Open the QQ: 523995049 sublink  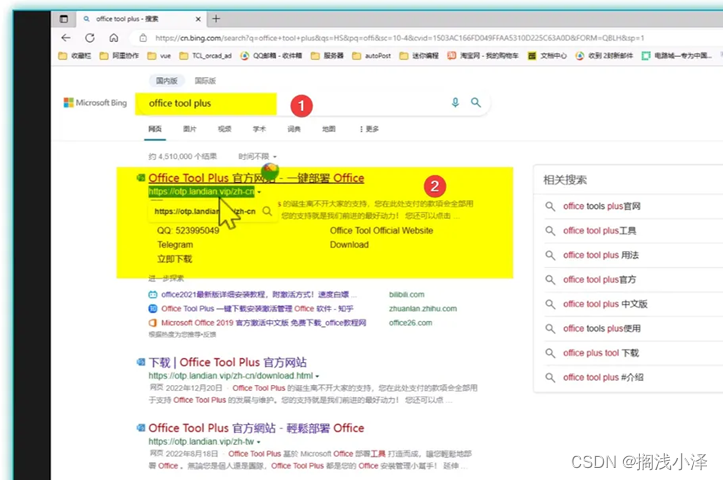tap(188, 231)
